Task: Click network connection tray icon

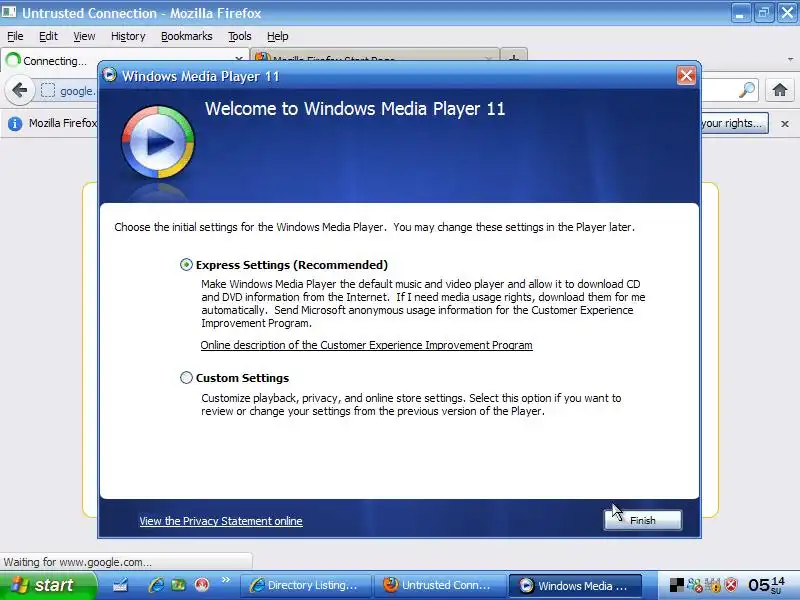Action: pos(694,585)
